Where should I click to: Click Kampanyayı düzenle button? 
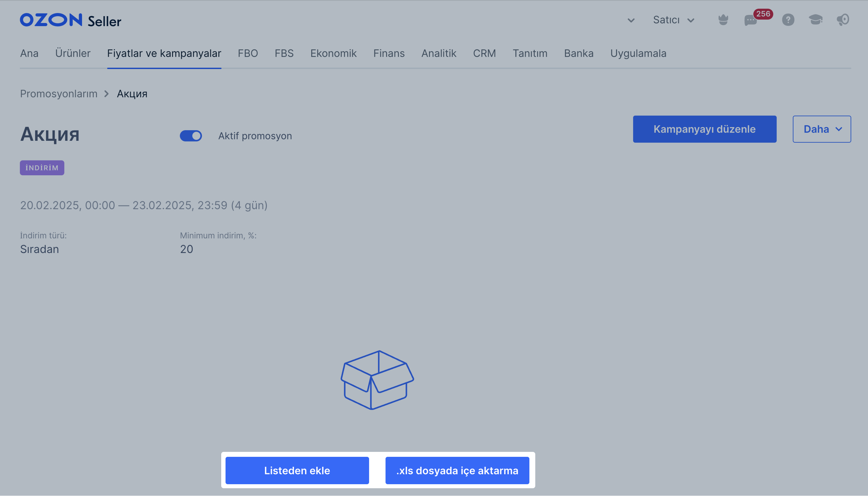704,129
